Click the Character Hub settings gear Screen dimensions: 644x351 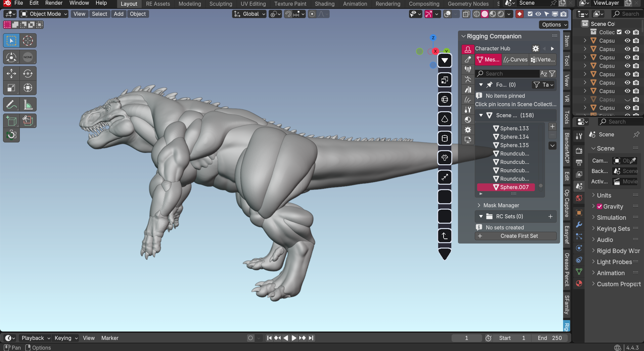click(x=536, y=49)
